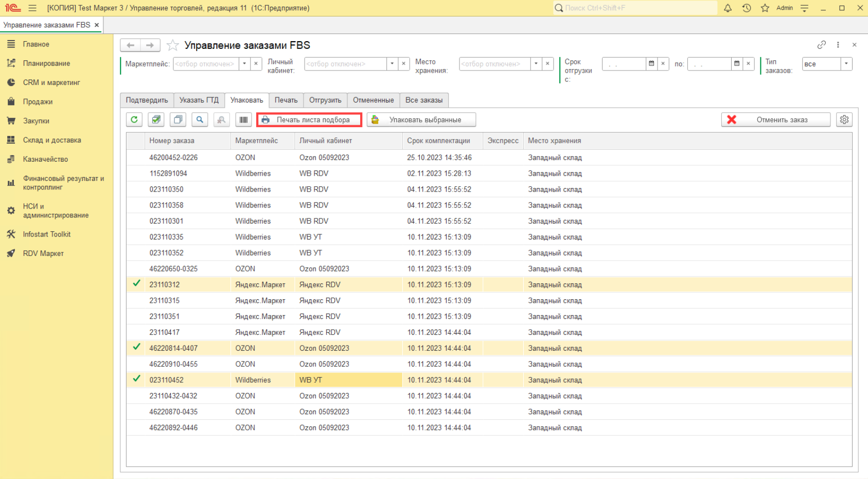Screen dimensions: 868x479
Task: Clear the Личный кабинет filter
Action: tap(404, 64)
